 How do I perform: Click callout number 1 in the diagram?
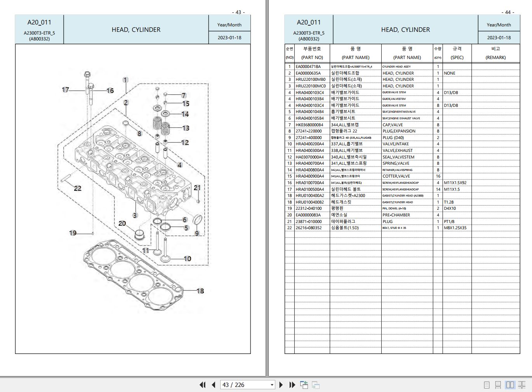[125, 80]
